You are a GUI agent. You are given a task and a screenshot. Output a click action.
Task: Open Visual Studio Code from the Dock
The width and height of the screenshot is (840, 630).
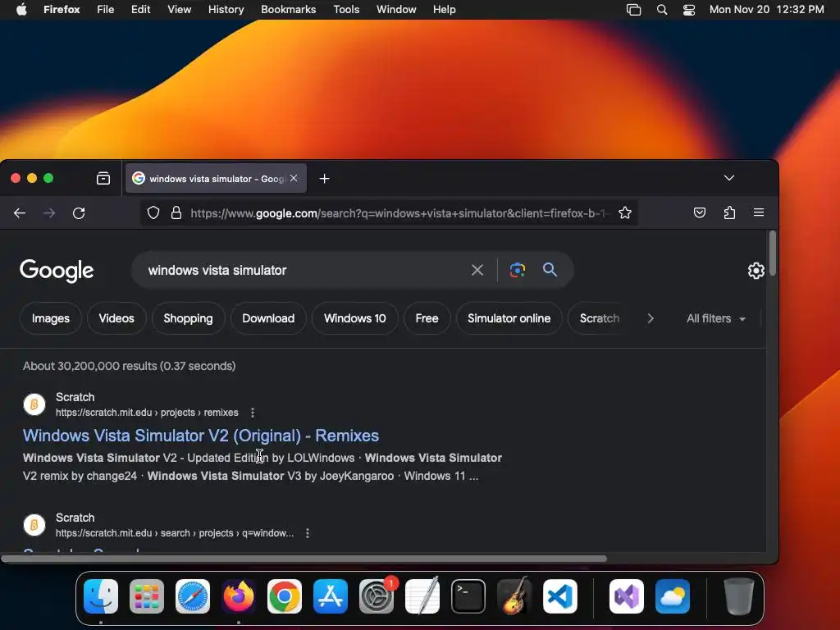559,596
